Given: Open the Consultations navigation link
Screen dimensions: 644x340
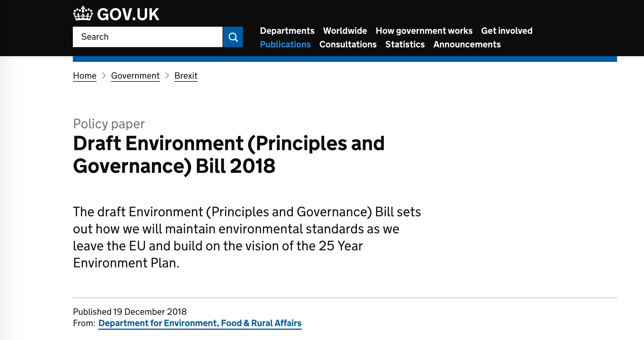Looking at the screenshot, I should pos(348,44).
